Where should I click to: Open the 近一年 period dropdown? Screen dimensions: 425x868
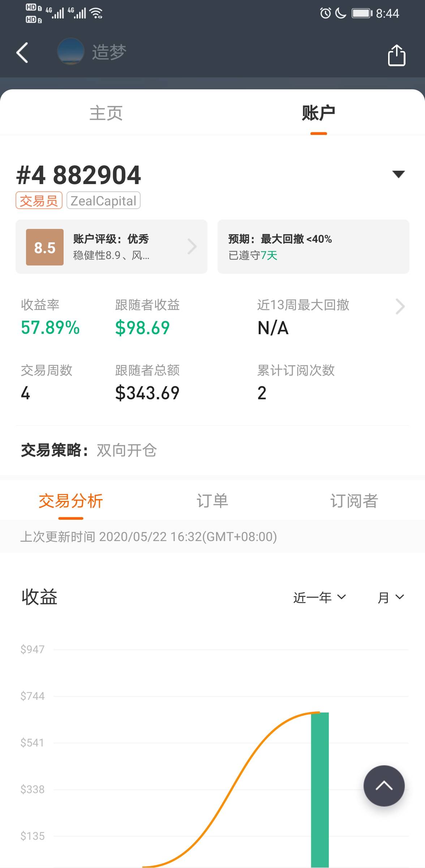(x=319, y=597)
